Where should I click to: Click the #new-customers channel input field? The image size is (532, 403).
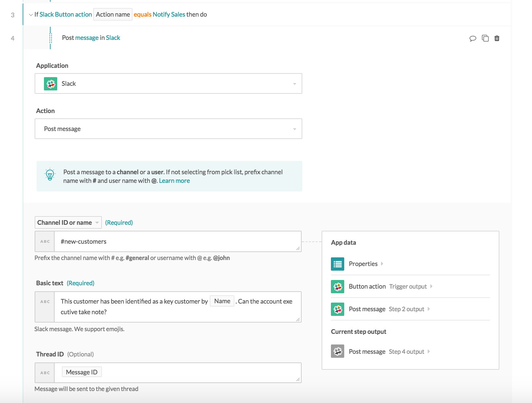(x=177, y=241)
